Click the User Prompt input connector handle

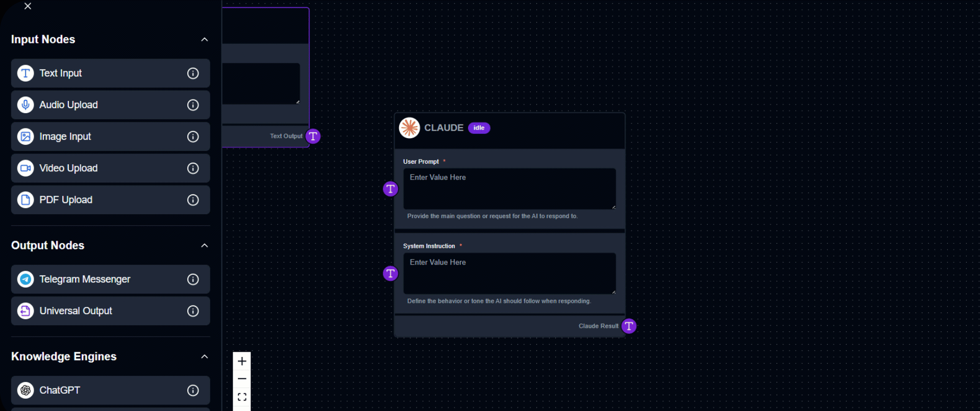pyautogui.click(x=390, y=189)
